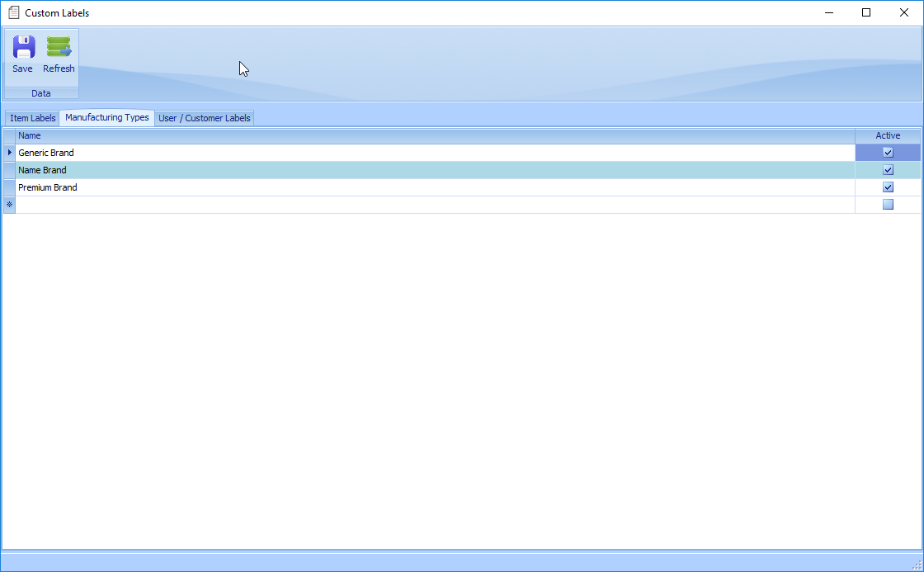The height and width of the screenshot is (572, 924).
Task: Toggle the Active checkbox for Name Brand
Action: click(x=888, y=170)
